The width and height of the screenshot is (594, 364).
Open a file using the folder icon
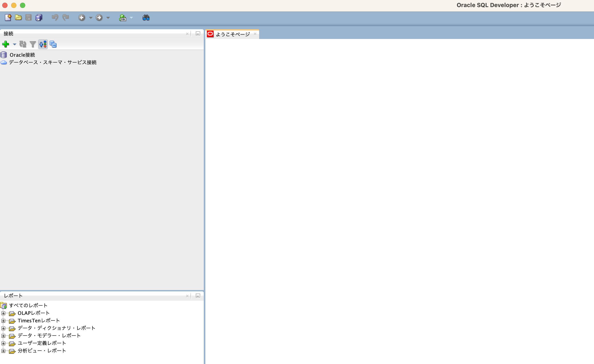(18, 17)
